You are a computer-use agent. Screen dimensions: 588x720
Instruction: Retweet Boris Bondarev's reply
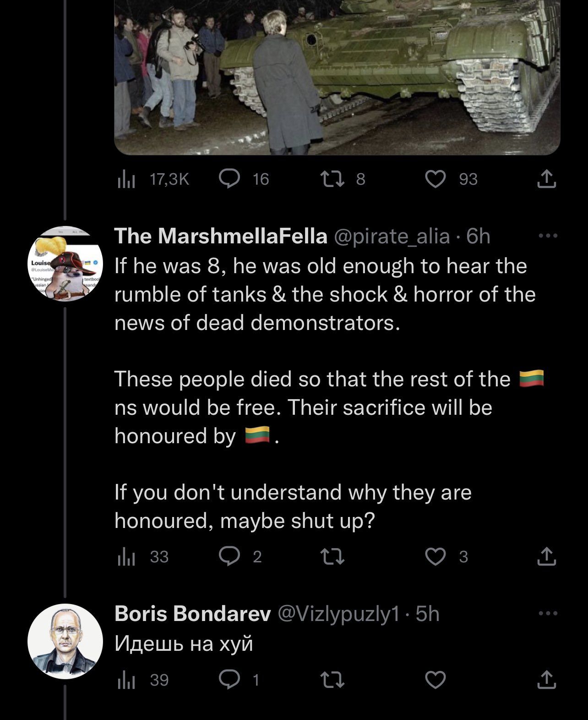coord(333,680)
